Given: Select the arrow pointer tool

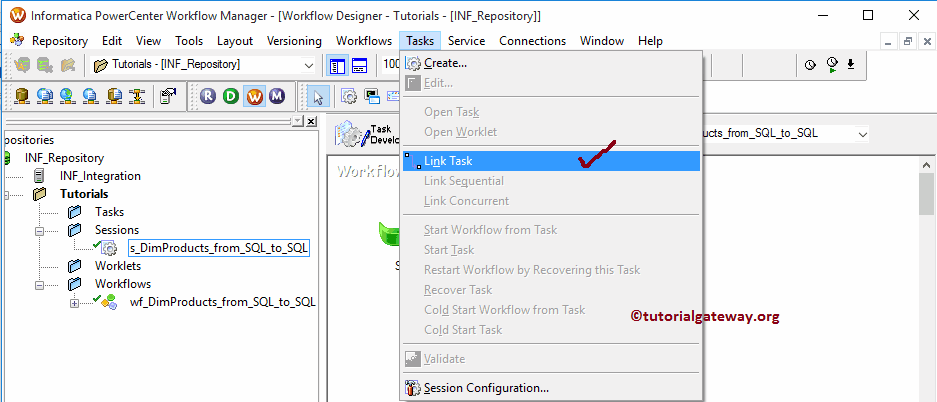Looking at the screenshot, I should coord(319,96).
